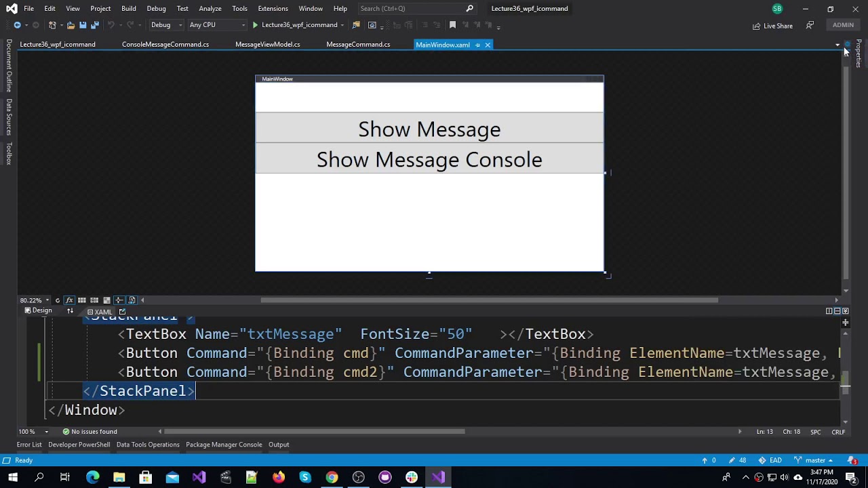The height and width of the screenshot is (488, 868).
Task: Click unpushed commits up-arrow in status bar
Action: pos(708,461)
